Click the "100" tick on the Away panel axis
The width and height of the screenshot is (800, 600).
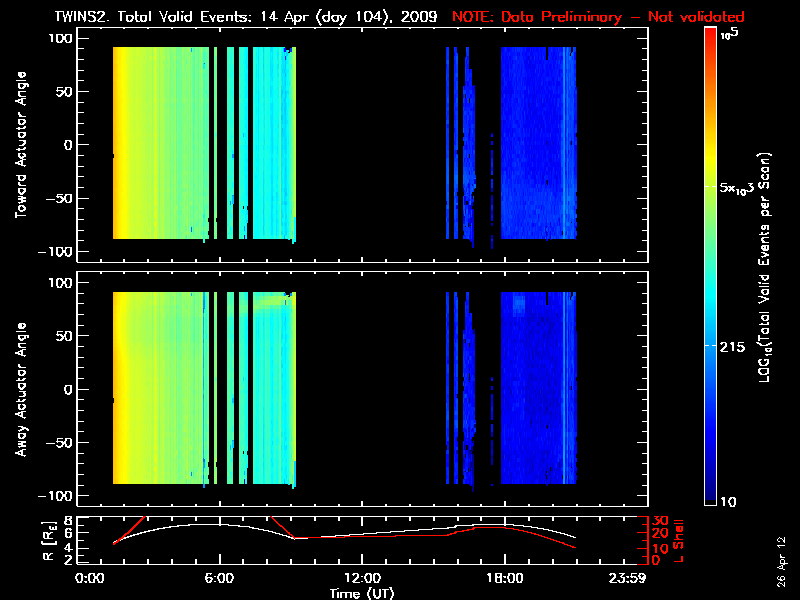tap(61, 283)
